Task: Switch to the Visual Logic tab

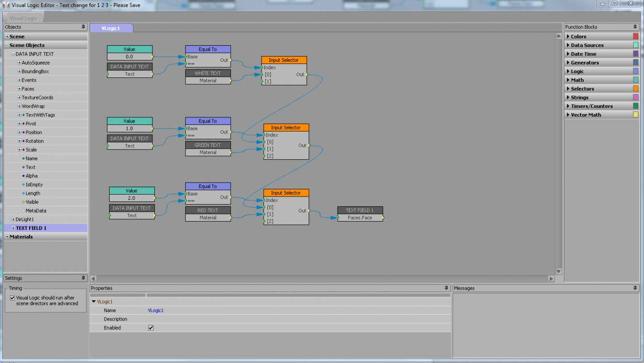Action: [24, 18]
